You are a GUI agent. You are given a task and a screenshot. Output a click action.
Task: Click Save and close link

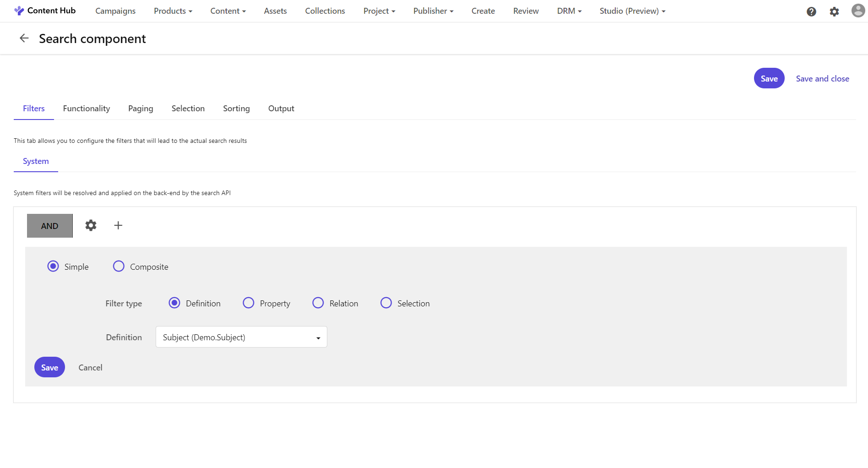(822, 79)
